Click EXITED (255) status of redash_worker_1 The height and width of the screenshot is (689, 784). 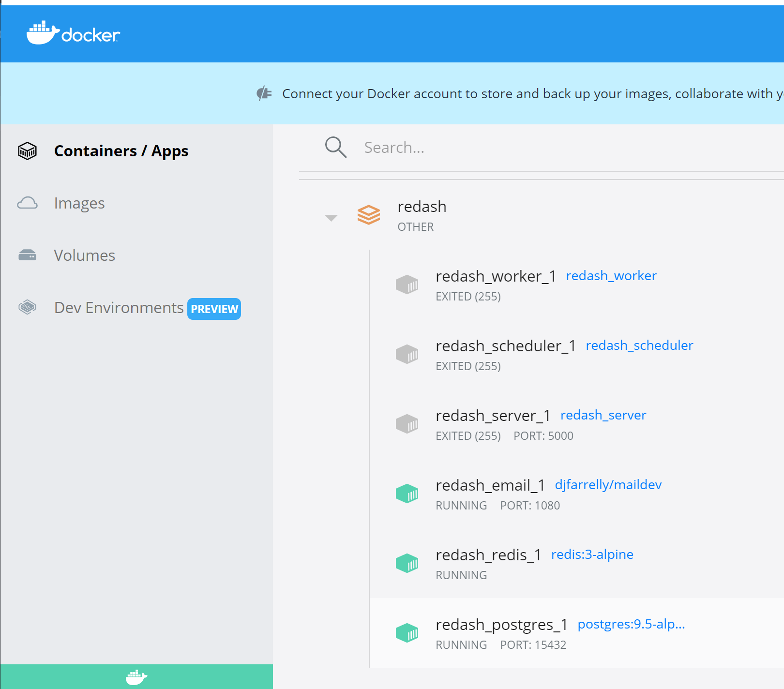tap(468, 297)
